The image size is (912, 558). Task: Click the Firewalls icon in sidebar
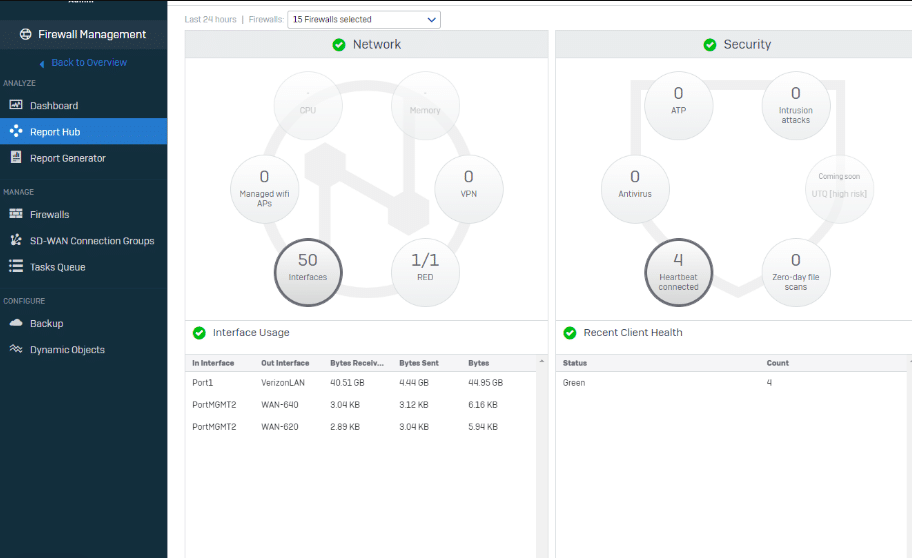tap(16, 214)
